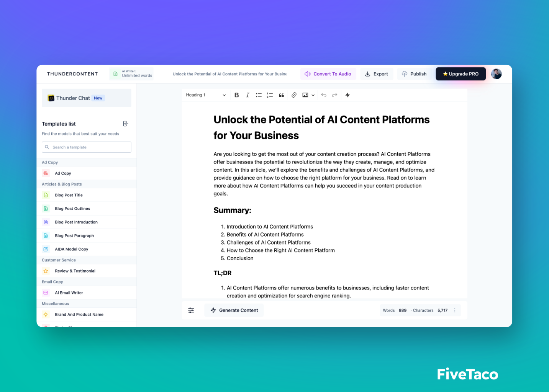Click the Blog Post Outlines template icon
The width and height of the screenshot is (549, 392).
coord(46,209)
